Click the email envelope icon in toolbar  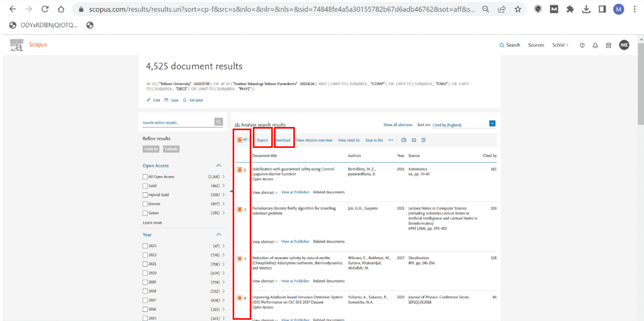[414, 140]
